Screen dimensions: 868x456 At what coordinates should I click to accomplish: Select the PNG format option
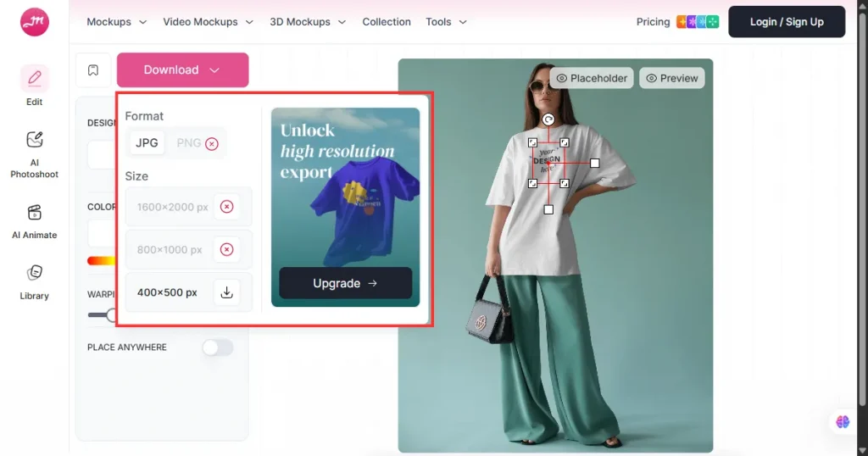tap(188, 142)
